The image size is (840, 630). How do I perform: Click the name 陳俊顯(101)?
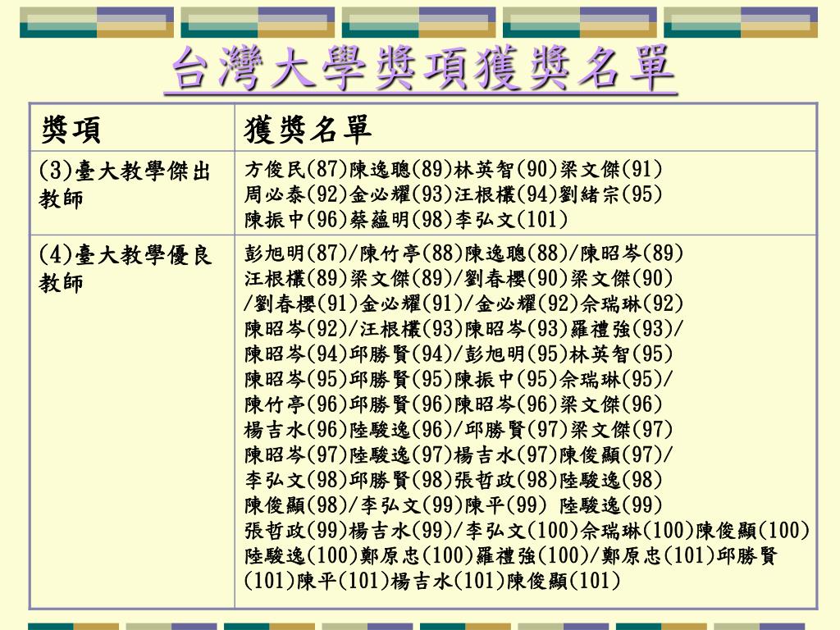click(x=564, y=580)
